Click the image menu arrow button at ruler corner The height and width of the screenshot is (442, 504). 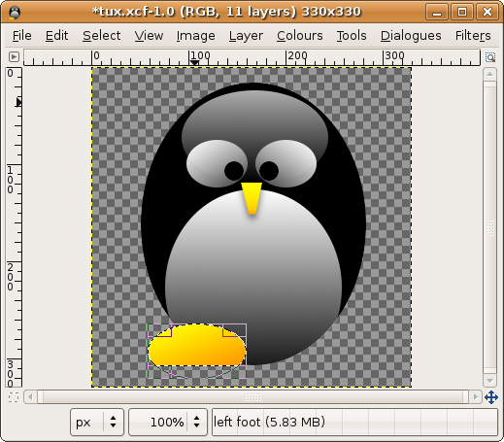coord(14,57)
